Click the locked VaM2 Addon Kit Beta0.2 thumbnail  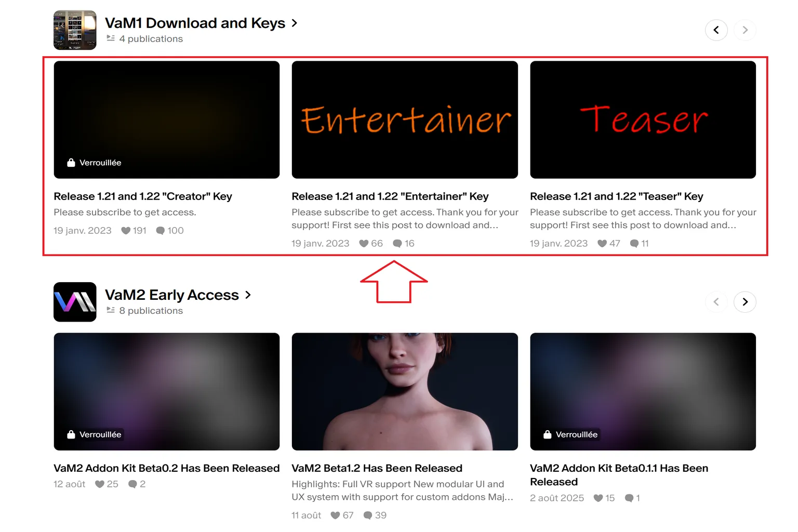[167, 392]
